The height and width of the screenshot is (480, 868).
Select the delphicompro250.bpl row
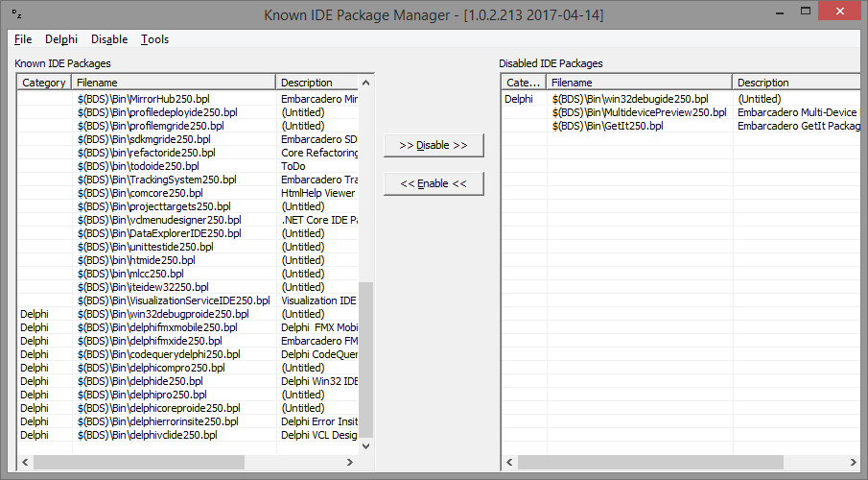(188, 368)
